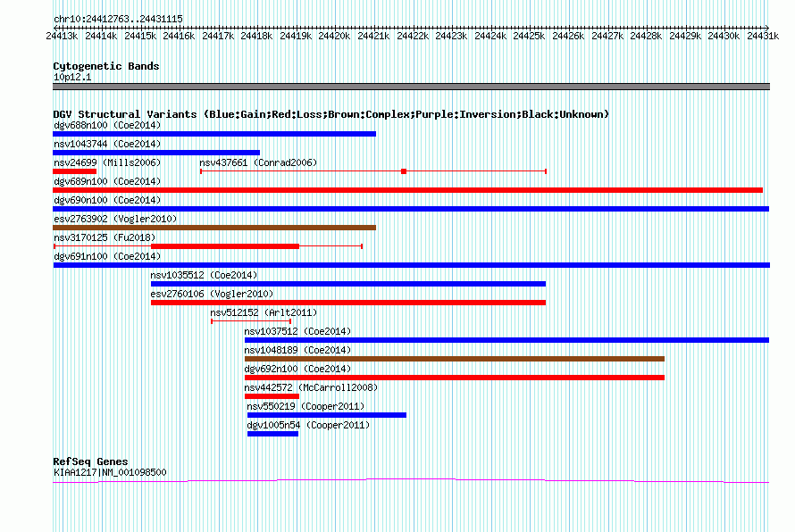Select the short red nsv442572 loss bar
795x532 pixels.
(x=272, y=396)
